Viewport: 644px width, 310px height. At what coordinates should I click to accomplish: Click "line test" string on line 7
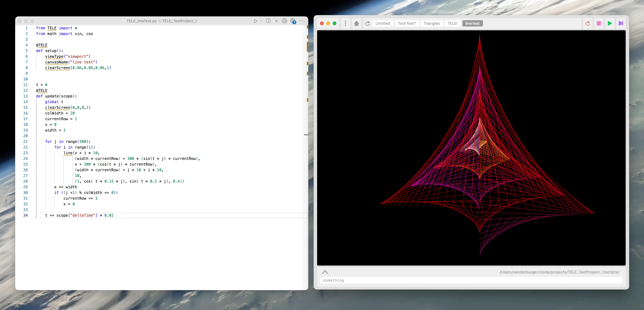(82, 62)
